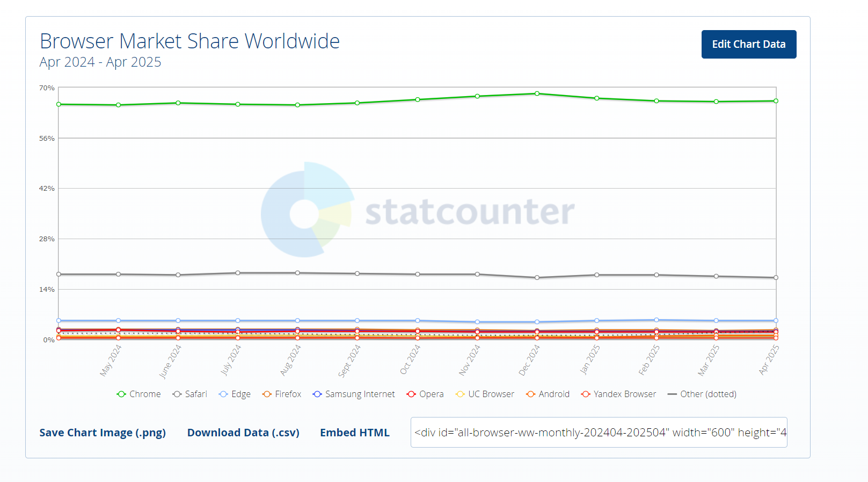This screenshot has height=482, width=868.
Task: Toggle the UC Browser legend marker
Action: coord(460,394)
